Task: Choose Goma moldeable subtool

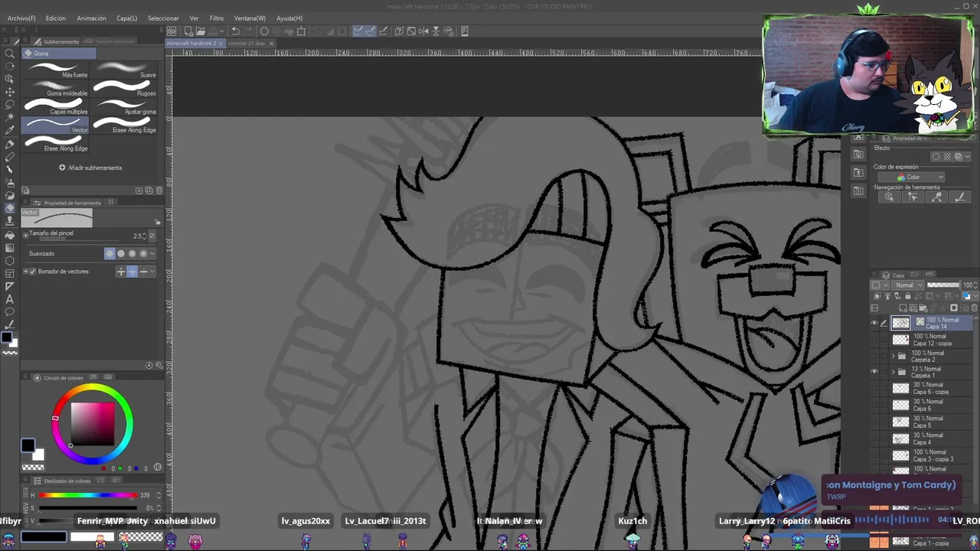Action: (x=57, y=88)
